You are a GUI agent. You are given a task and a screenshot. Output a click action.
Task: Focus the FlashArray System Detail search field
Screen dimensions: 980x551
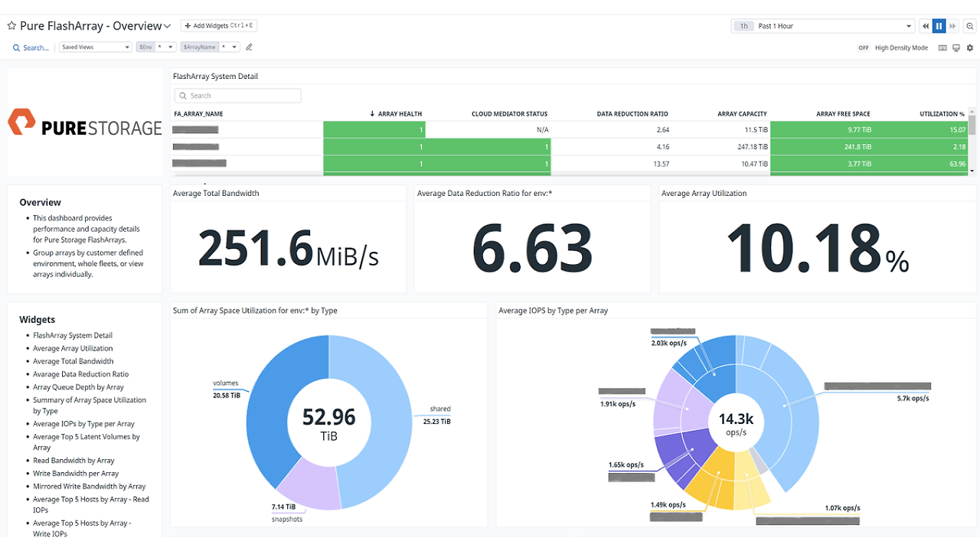pos(237,96)
